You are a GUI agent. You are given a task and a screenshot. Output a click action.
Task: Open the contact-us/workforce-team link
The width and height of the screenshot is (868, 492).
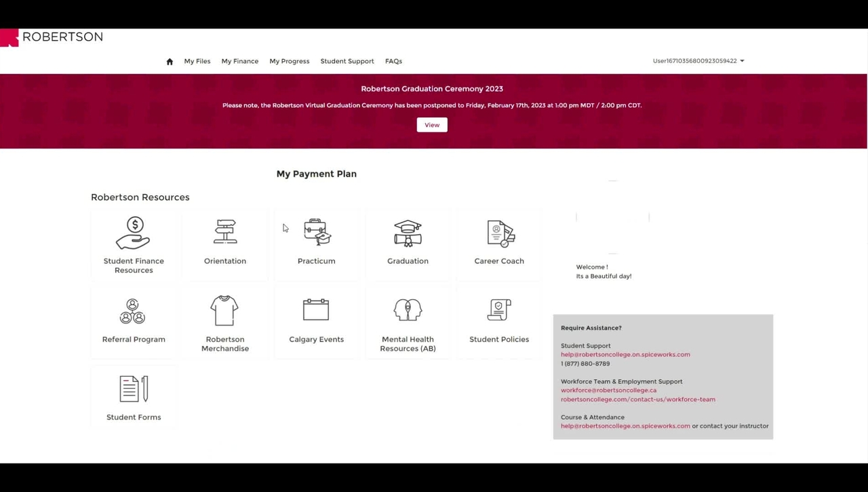(638, 399)
